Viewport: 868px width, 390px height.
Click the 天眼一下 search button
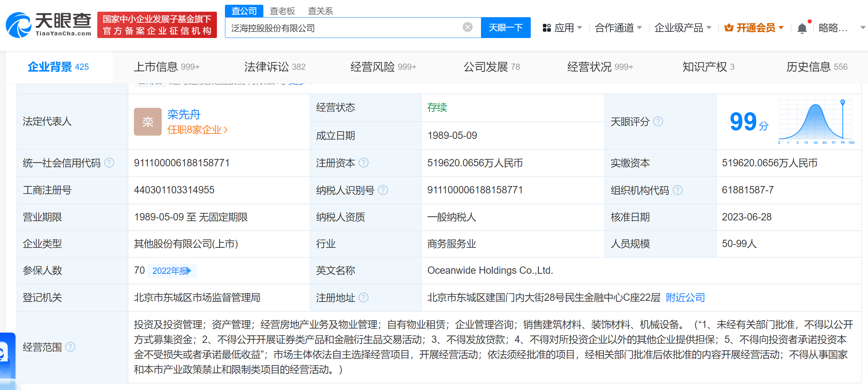point(506,27)
